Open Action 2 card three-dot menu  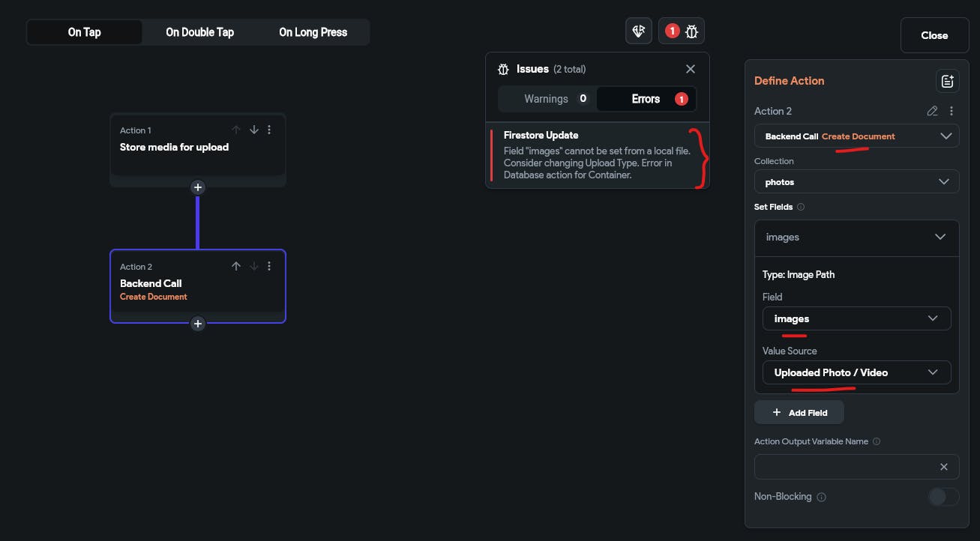269,266
